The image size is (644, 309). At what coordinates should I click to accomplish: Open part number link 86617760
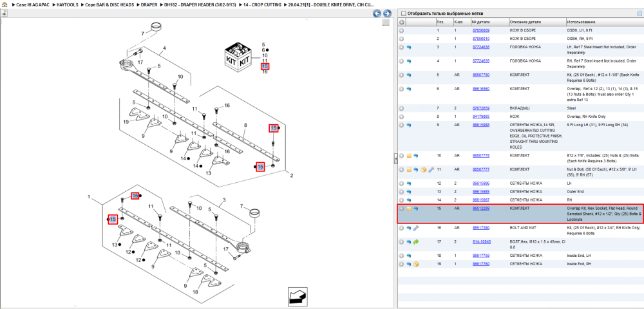[x=480, y=263]
